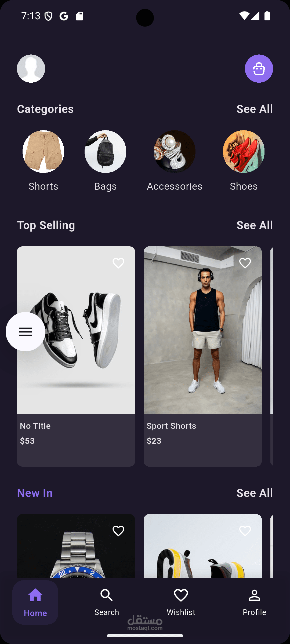Expand New In with See All

255,493
